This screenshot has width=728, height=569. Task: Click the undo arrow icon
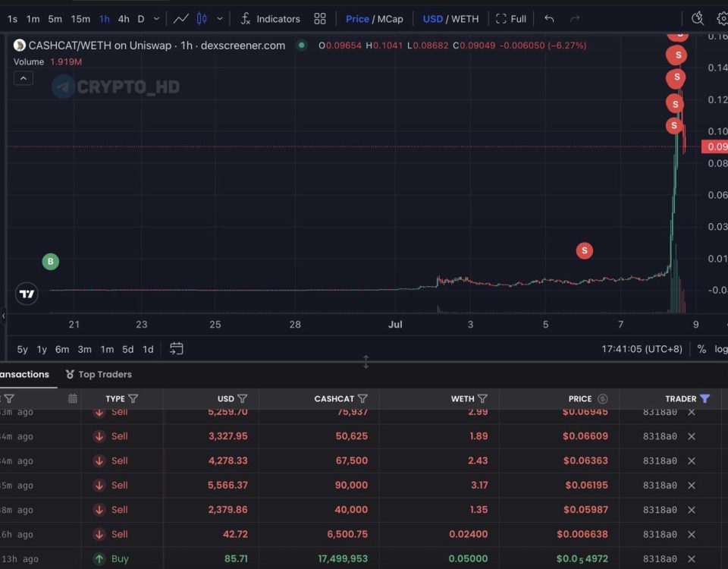point(549,18)
